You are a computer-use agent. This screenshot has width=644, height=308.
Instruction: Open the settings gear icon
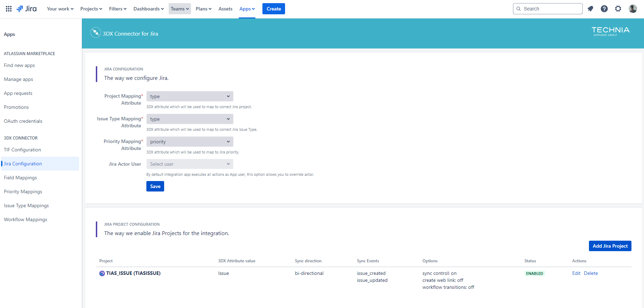pos(618,9)
